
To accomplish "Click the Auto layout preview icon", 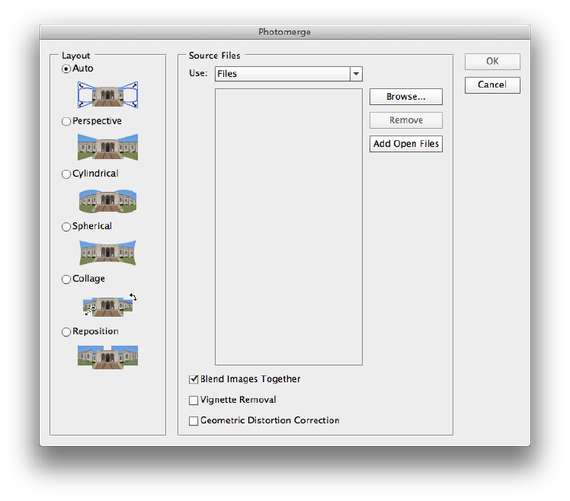I will [x=108, y=95].
